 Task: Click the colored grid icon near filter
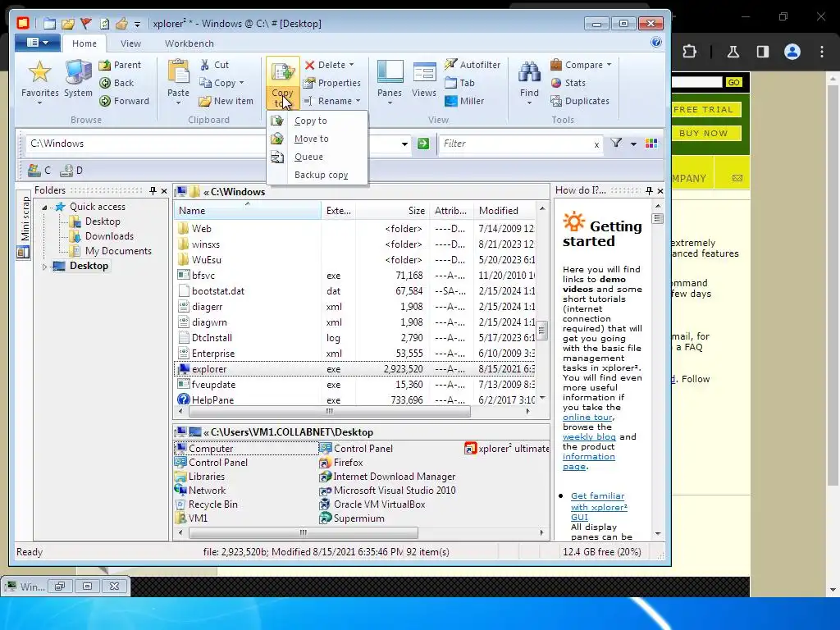point(651,143)
